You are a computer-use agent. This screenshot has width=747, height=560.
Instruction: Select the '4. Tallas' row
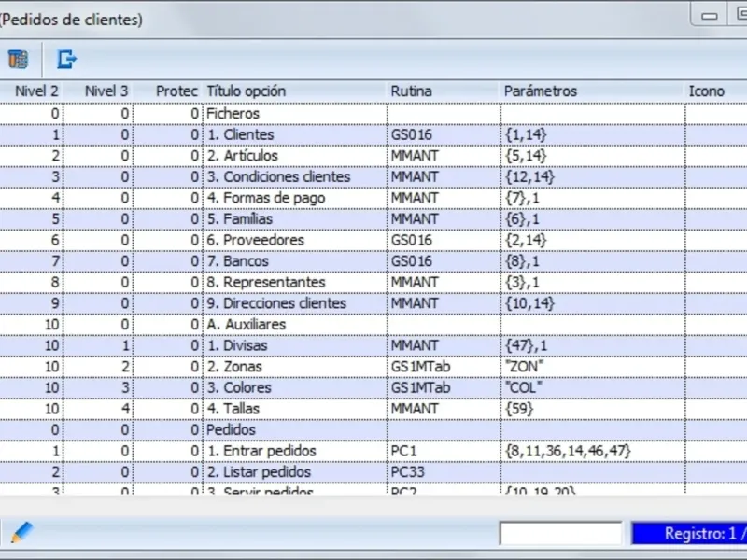[x=373, y=409]
